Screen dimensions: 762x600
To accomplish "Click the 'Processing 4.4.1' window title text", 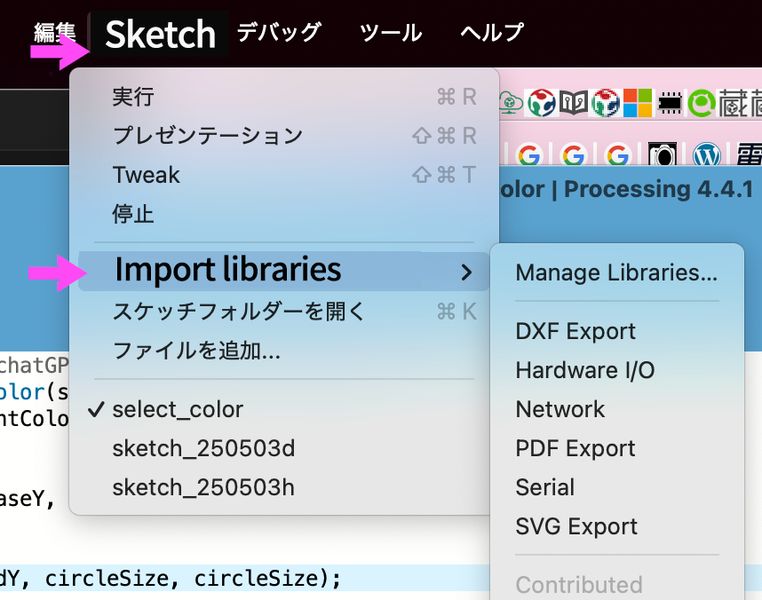I will [x=658, y=189].
